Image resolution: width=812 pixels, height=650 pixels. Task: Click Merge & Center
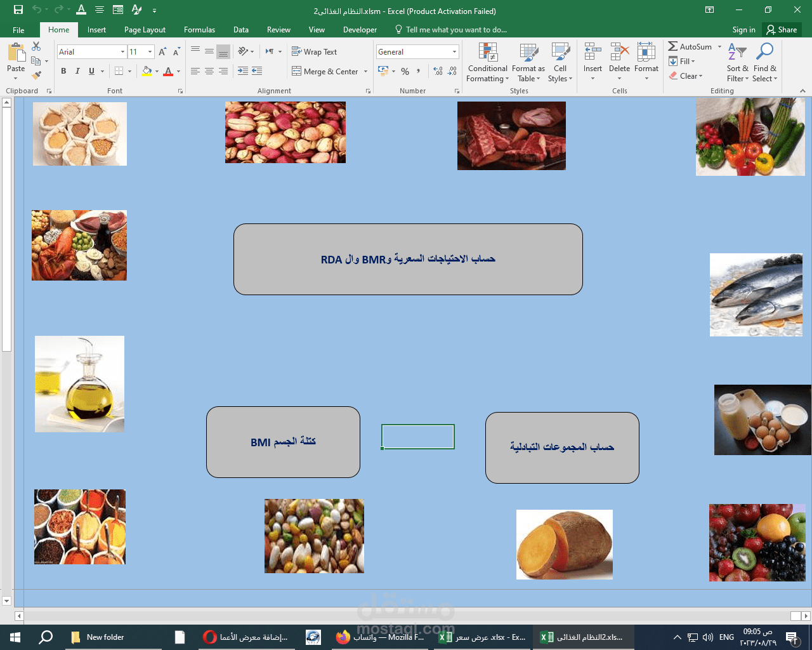[325, 71]
